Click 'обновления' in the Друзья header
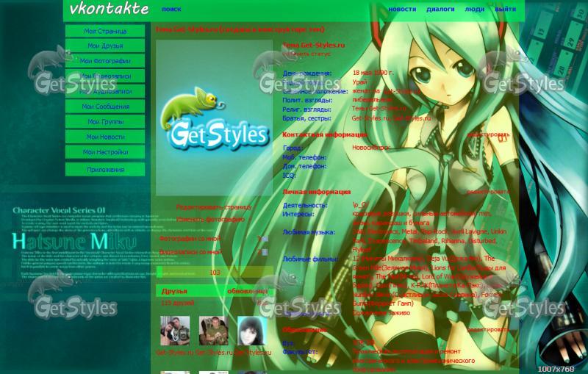Image resolution: width=588 pixels, height=374 pixels. 248,291
